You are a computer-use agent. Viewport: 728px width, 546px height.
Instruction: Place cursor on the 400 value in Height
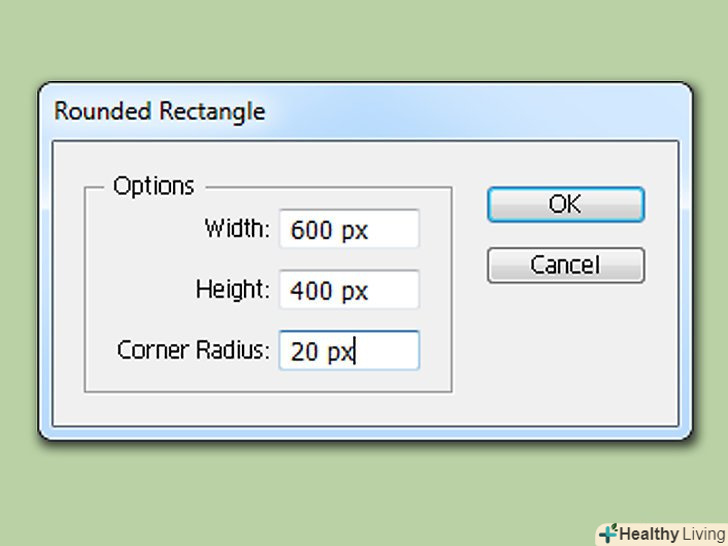311,291
